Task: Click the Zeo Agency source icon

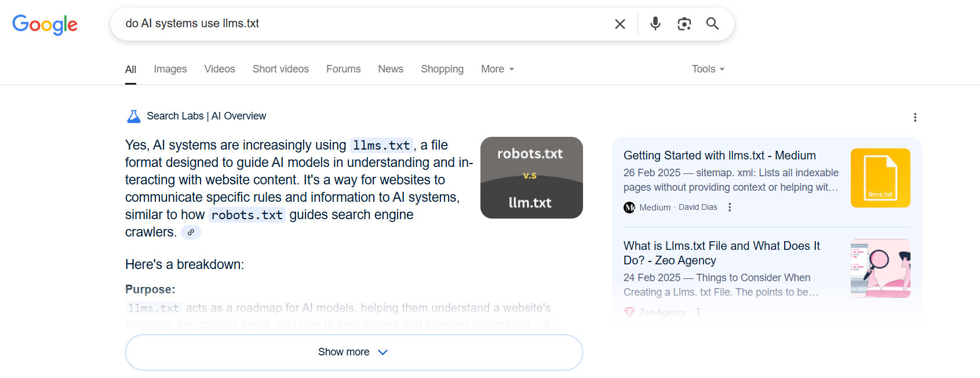Action: coord(629,312)
